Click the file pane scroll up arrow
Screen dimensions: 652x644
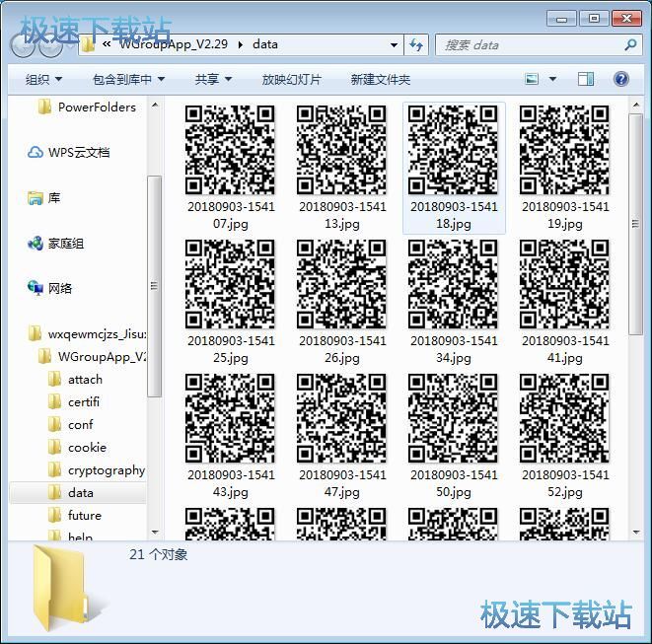636,106
